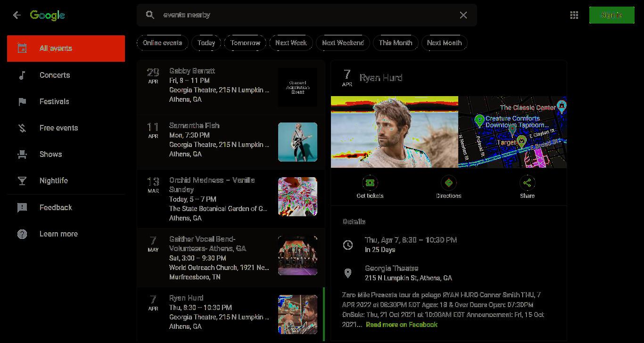Apply the Next Weekend filter chip
The width and height of the screenshot is (644, 343).
[x=343, y=43]
